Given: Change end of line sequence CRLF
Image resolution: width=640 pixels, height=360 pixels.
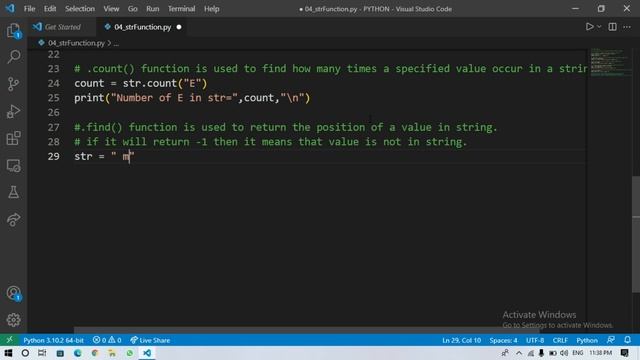Looking at the screenshot, I should pyautogui.click(x=560, y=340).
